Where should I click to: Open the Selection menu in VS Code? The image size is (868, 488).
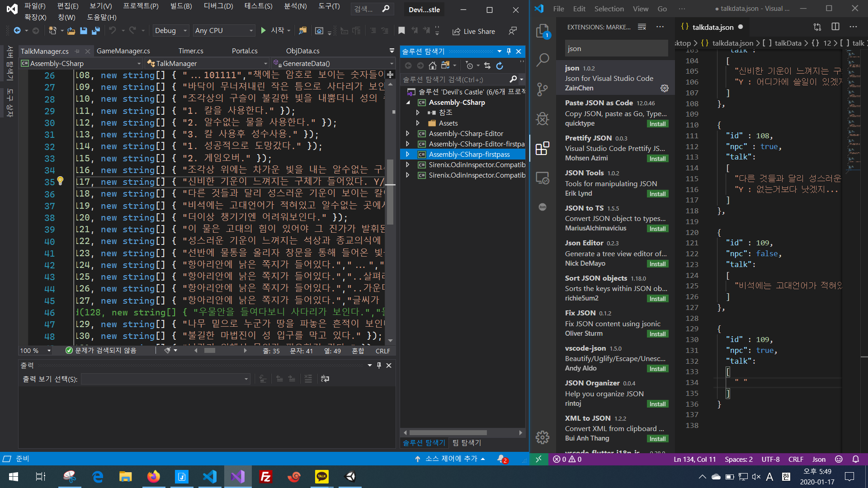pos(609,9)
